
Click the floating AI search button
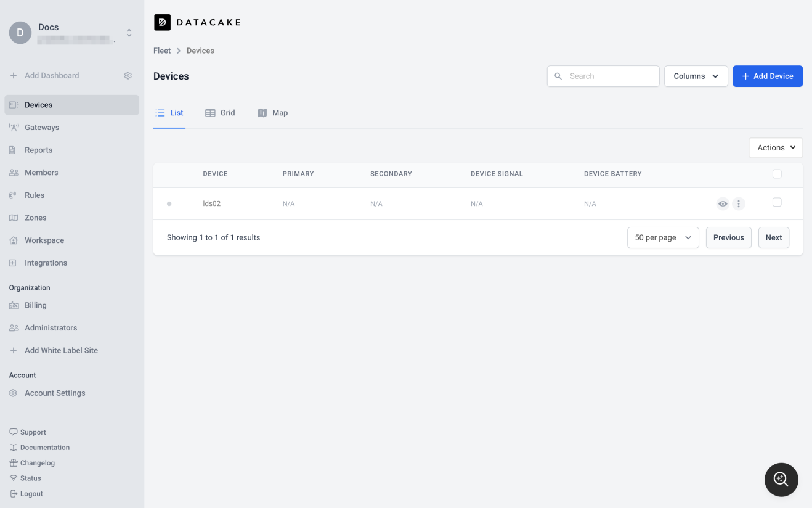781,479
